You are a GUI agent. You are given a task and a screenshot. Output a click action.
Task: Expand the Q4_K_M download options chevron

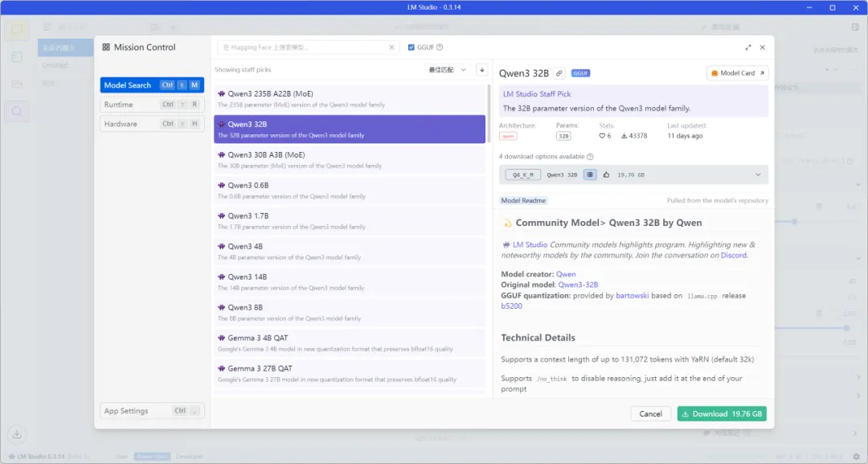pyautogui.click(x=758, y=175)
